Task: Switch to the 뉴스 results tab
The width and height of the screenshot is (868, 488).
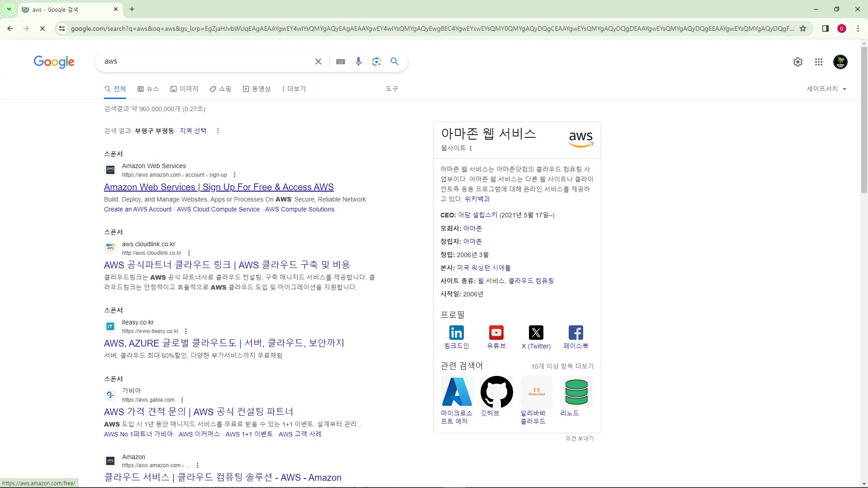Action: pos(148,89)
